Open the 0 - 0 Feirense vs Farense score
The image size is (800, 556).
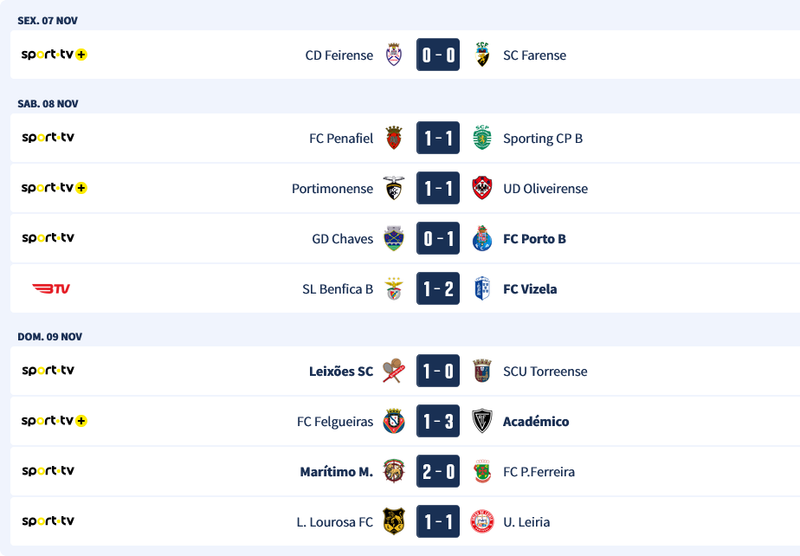click(x=438, y=55)
